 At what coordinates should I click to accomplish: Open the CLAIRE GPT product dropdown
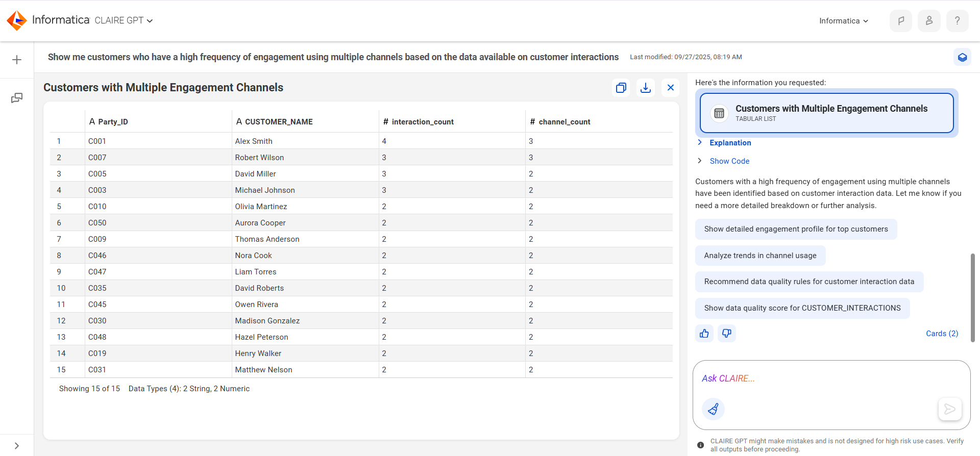124,20
